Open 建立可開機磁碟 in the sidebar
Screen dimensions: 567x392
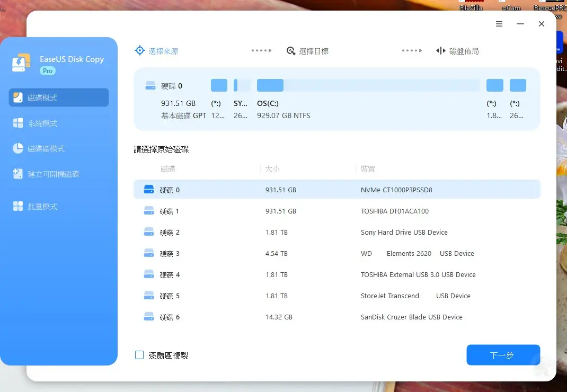tap(59, 174)
